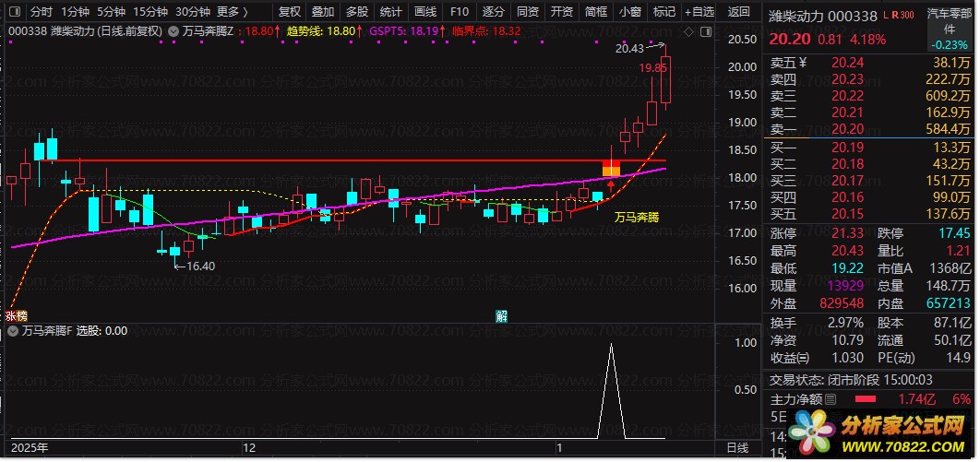Click the GSPT5: 18.19 indicator label

[x=408, y=30]
